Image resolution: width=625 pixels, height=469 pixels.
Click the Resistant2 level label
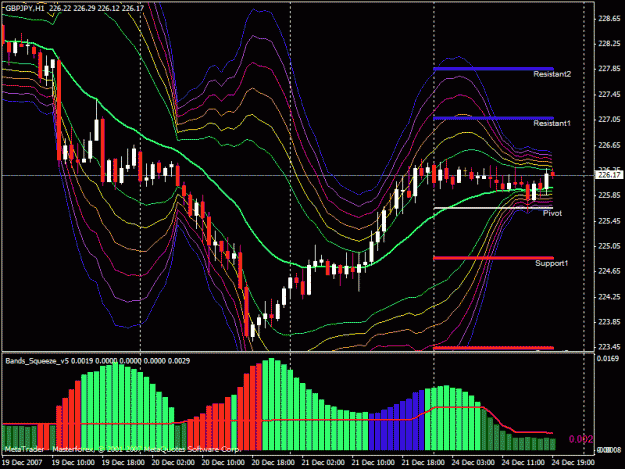(552, 74)
